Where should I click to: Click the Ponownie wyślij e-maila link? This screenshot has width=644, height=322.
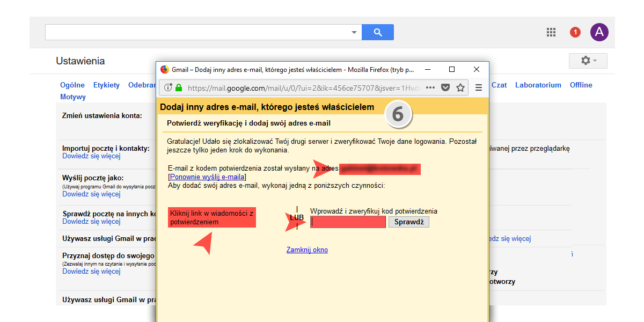click(x=207, y=177)
